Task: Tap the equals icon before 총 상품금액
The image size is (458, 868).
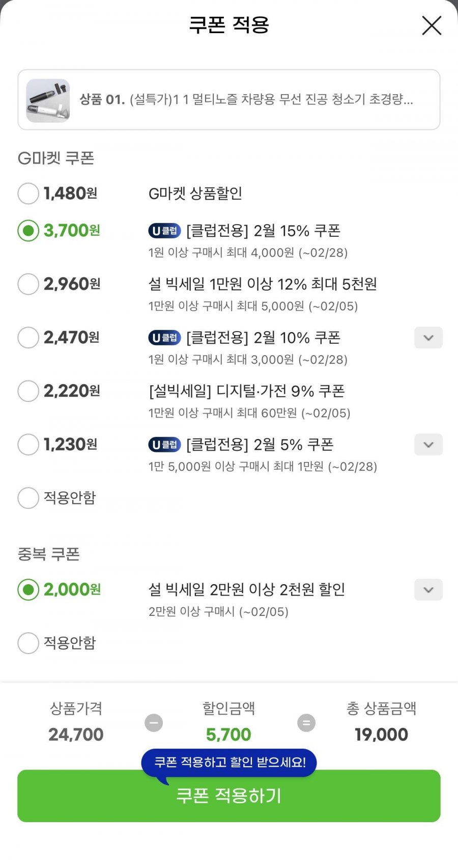Action: point(306,723)
